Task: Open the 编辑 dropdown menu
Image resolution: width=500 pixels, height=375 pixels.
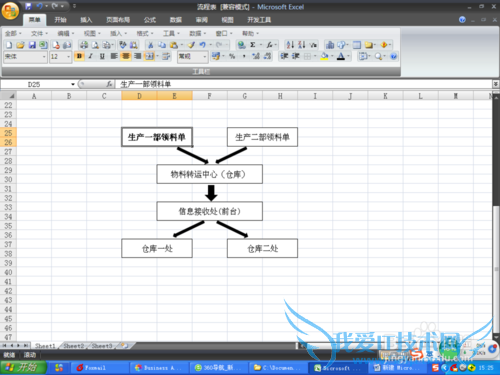Action: click(66, 33)
